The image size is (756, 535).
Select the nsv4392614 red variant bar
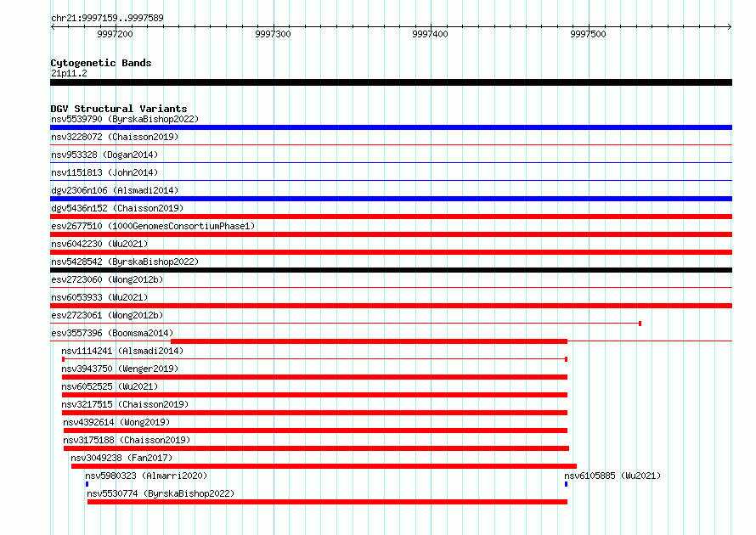[x=315, y=431]
